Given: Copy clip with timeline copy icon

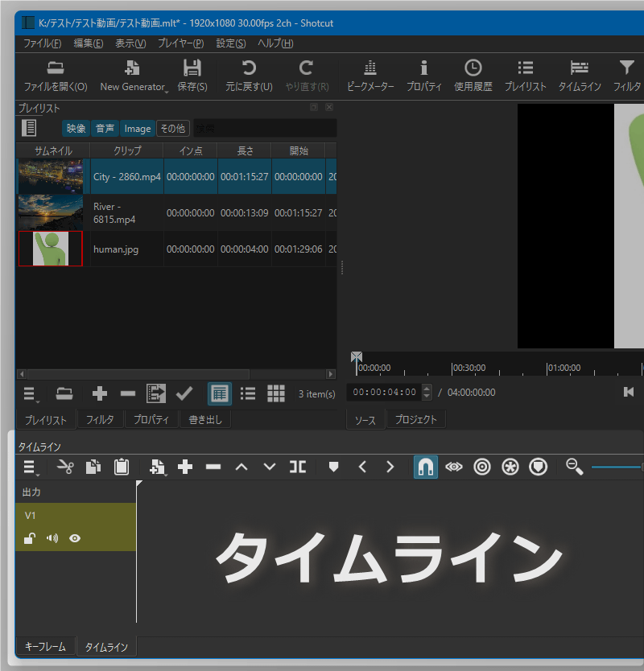Looking at the screenshot, I should [x=93, y=467].
